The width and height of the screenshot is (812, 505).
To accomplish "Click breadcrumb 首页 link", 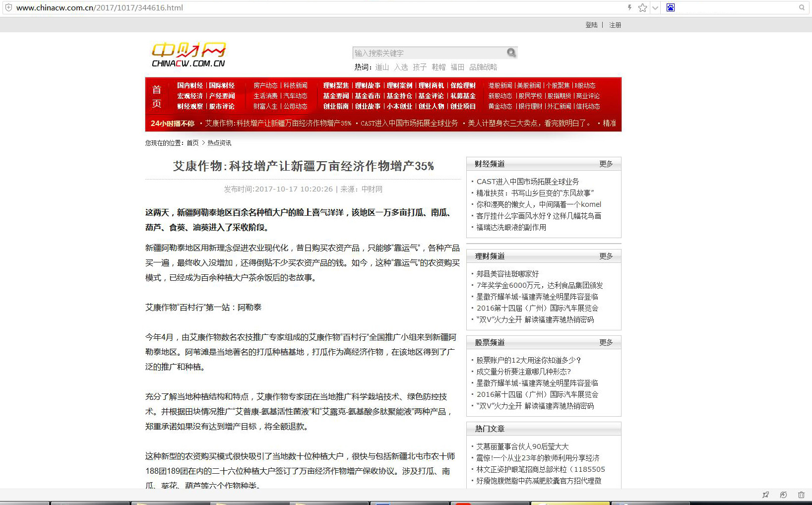I will [x=192, y=143].
